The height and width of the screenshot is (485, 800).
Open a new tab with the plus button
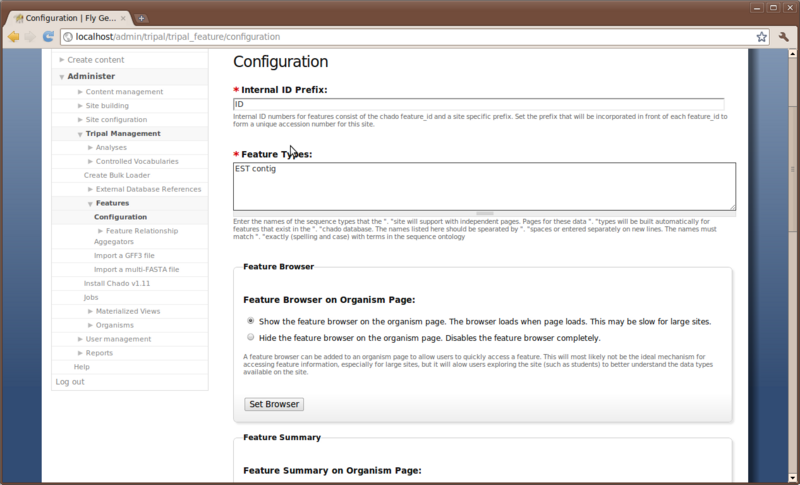(x=141, y=18)
